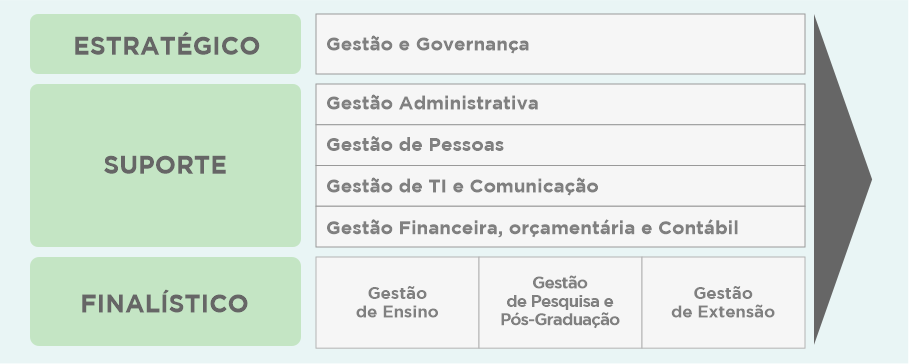Click the dark gray right-pointing arrow
This screenshot has height=364, width=909.
[x=842, y=180]
